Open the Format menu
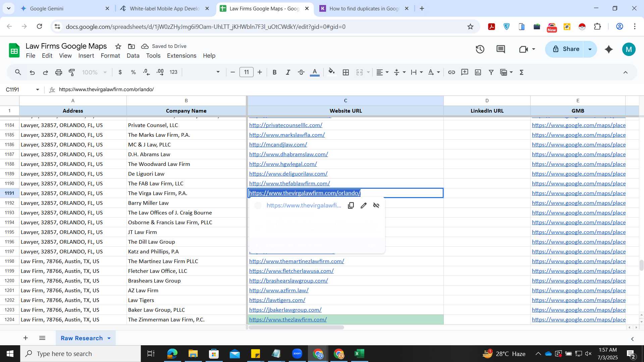Screen dimensions: 644x362 110,56
